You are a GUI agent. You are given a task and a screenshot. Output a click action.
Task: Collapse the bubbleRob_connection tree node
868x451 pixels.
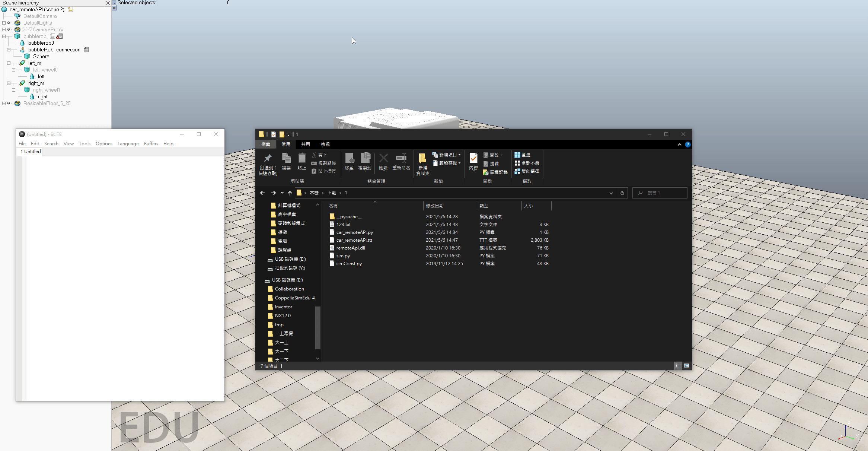(9, 50)
